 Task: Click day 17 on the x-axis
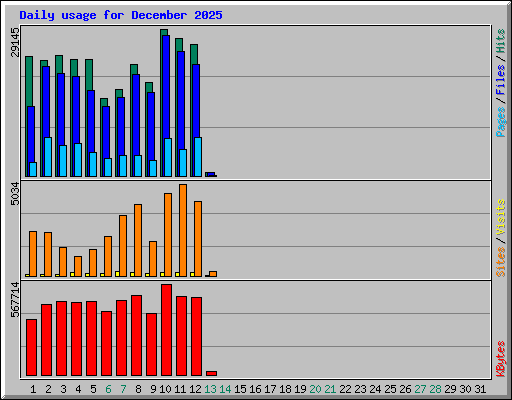270,389
